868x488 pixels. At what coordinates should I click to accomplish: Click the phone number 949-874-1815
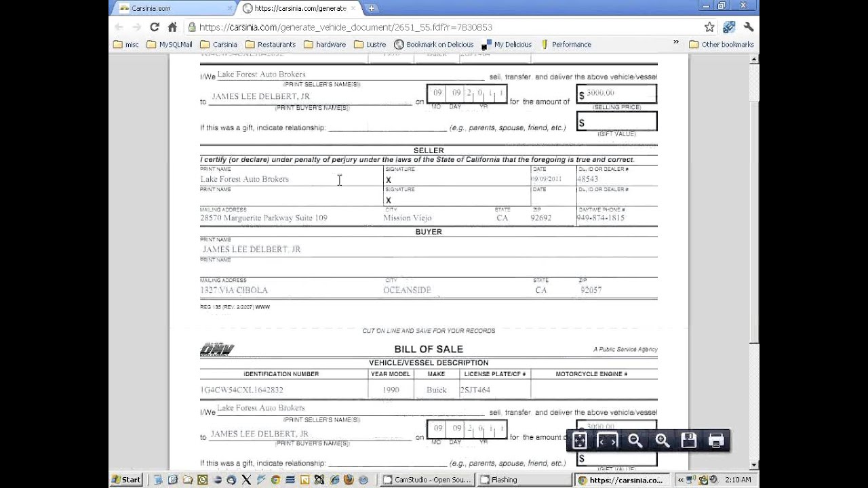(600, 218)
